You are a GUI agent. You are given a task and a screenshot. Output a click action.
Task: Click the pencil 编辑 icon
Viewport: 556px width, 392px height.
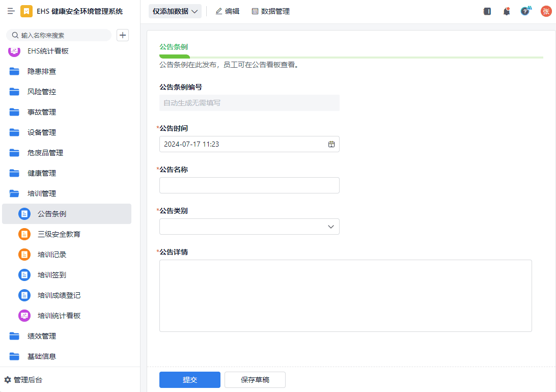pyautogui.click(x=219, y=11)
